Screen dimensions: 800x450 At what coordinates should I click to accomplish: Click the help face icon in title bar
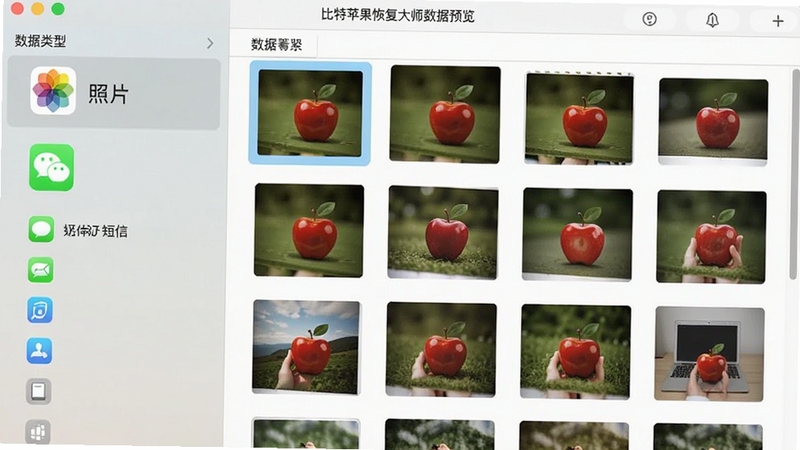pos(649,19)
